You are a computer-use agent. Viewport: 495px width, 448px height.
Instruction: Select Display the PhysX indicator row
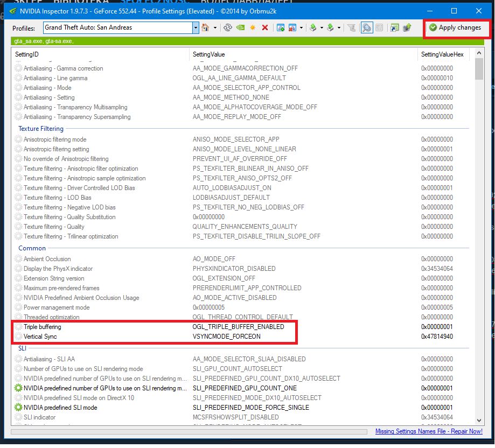pyautogui.click(x=241, y=269)
